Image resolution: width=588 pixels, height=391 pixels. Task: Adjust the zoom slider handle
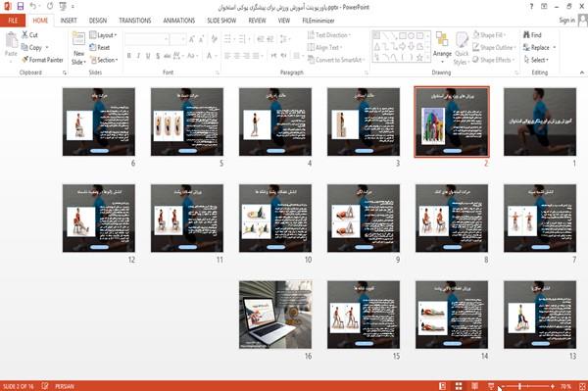(519, 386)
